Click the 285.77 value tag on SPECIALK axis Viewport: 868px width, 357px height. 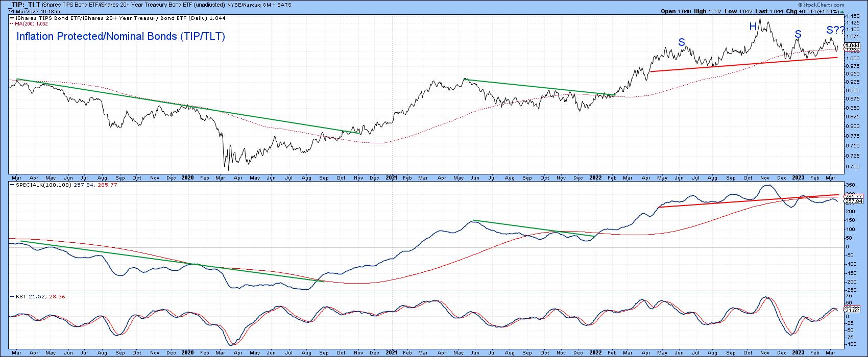pyautogui.click(x=853, y=197)
